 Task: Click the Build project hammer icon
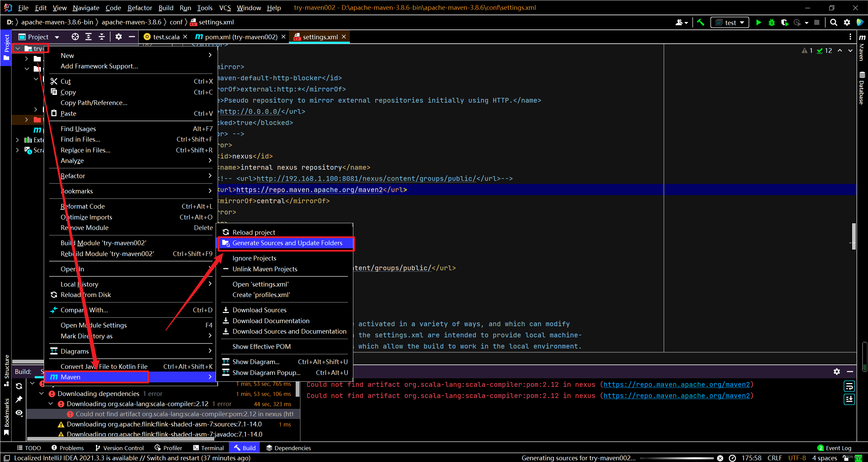(x=701, y=22)
